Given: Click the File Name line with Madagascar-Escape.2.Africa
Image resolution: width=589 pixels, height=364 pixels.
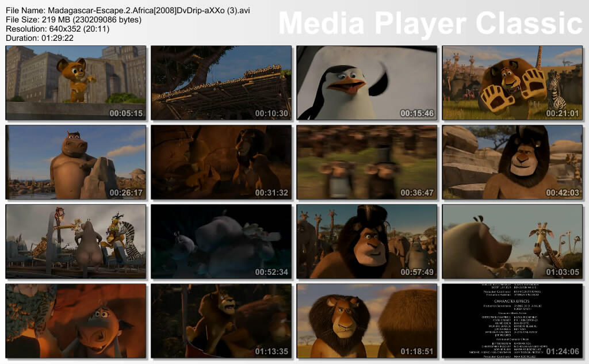Looking at the screenshot, I should [128, 10].
